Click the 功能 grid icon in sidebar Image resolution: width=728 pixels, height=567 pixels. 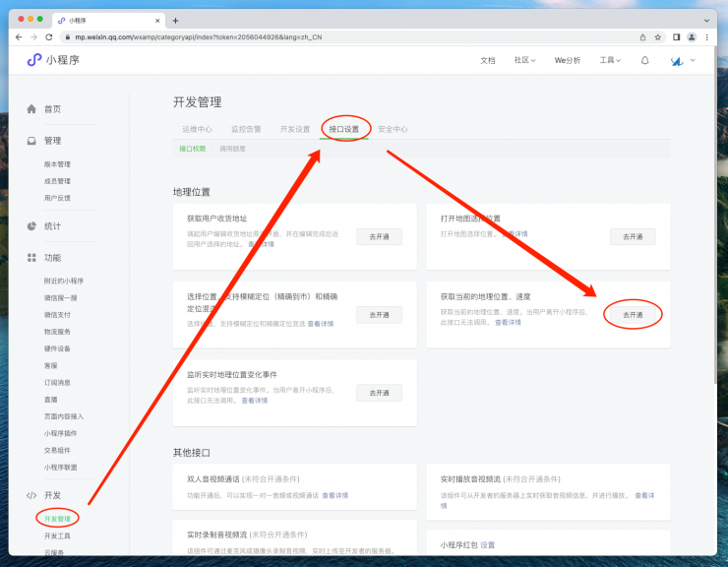pyautogui.click(x=31, y=258)
